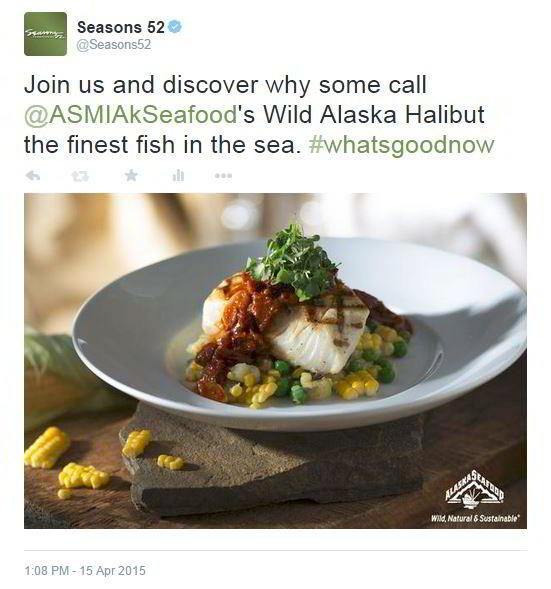View tweet activity bar chart icon
This screenshot has width=551, height=589.
click(x=178, y=175)
